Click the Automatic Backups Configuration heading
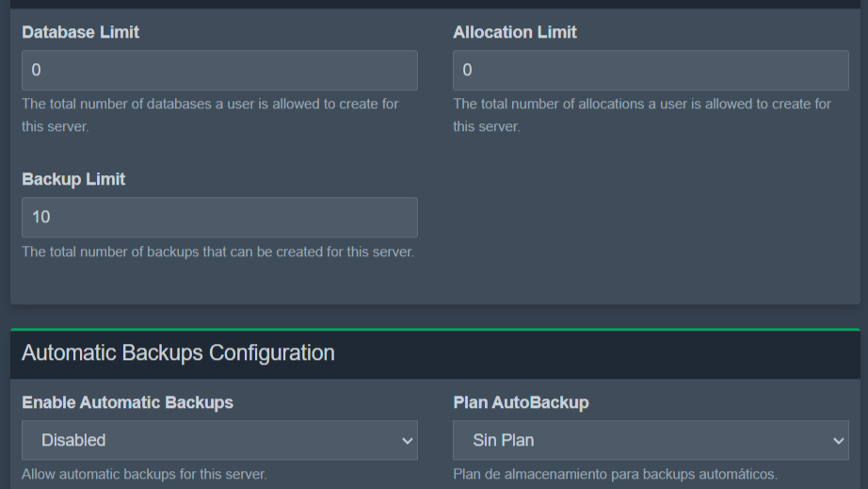Image resolution: width=868 pixels, height=489 pixels. click(178, 353)
